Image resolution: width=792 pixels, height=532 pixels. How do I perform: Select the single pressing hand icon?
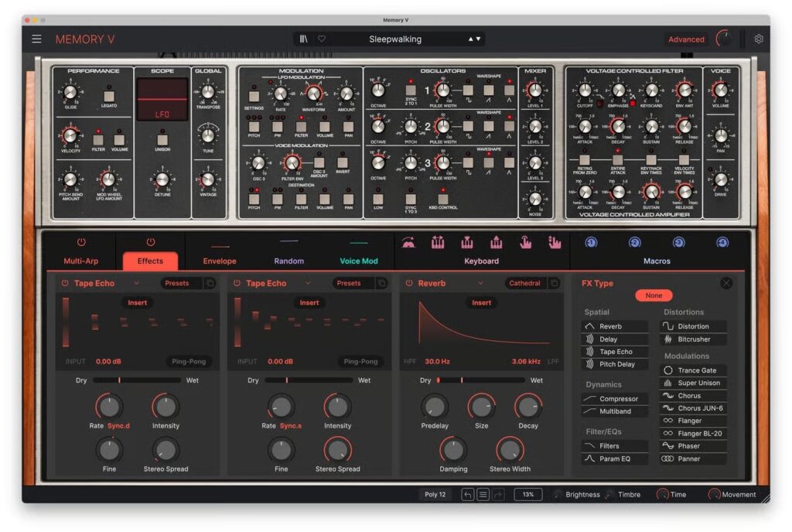[x=525, y=243]
